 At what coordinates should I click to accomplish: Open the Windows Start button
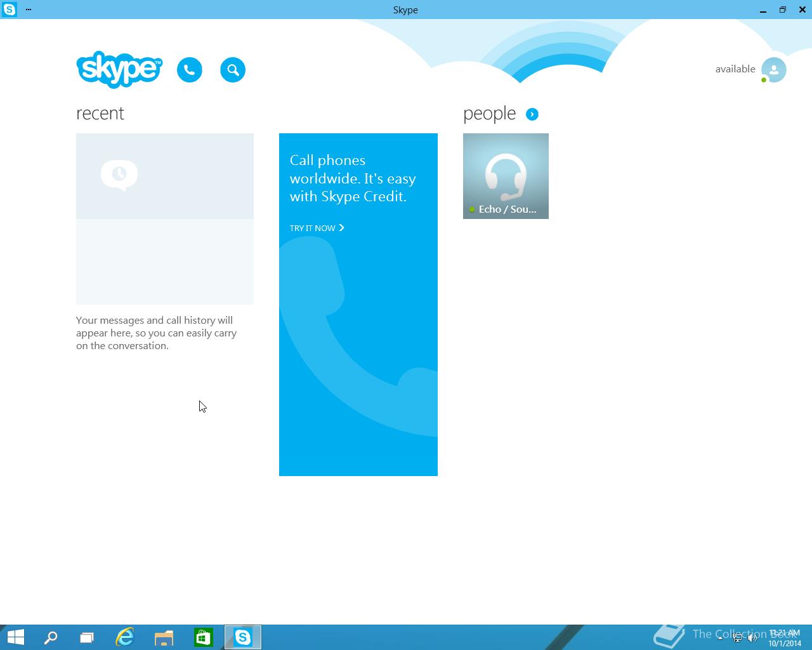tap(15, 637)
